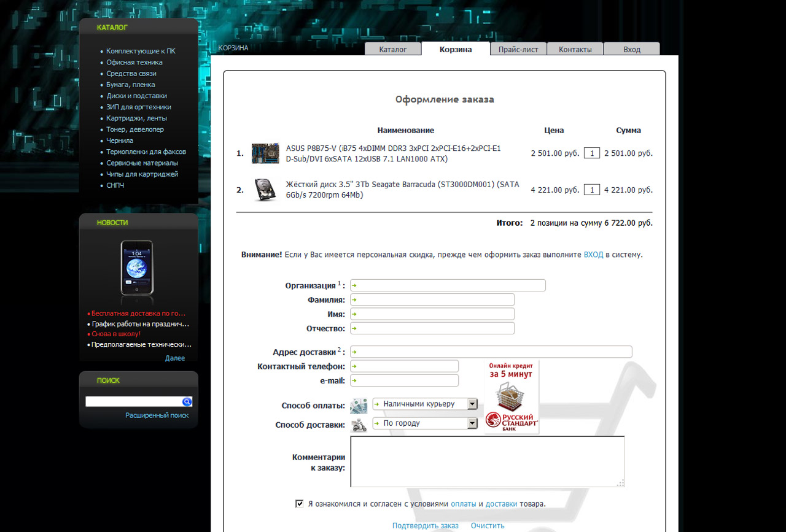Click the order comments text area
The image size is (786, 532).
(x=488, y=461)
